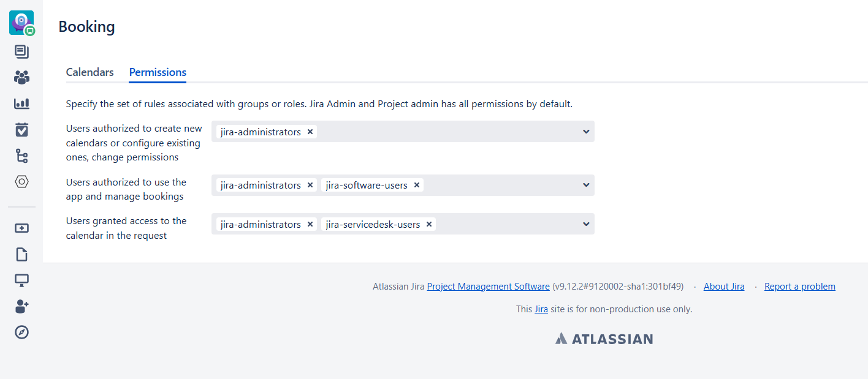Click the monitor screen icon in sidebar
The height and width of the screenshot is (379, 868).
click(21, 280)
